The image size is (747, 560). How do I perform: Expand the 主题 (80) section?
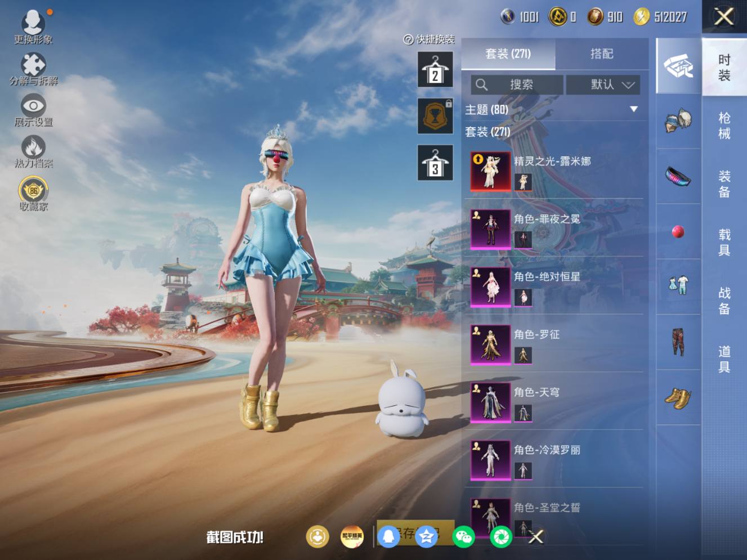click(x=633, y=109)
